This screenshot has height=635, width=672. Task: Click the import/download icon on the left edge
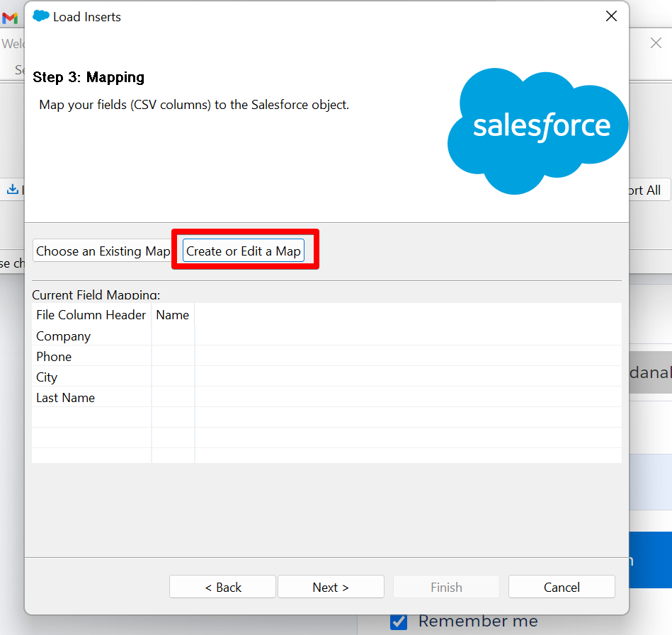(12, 189)
